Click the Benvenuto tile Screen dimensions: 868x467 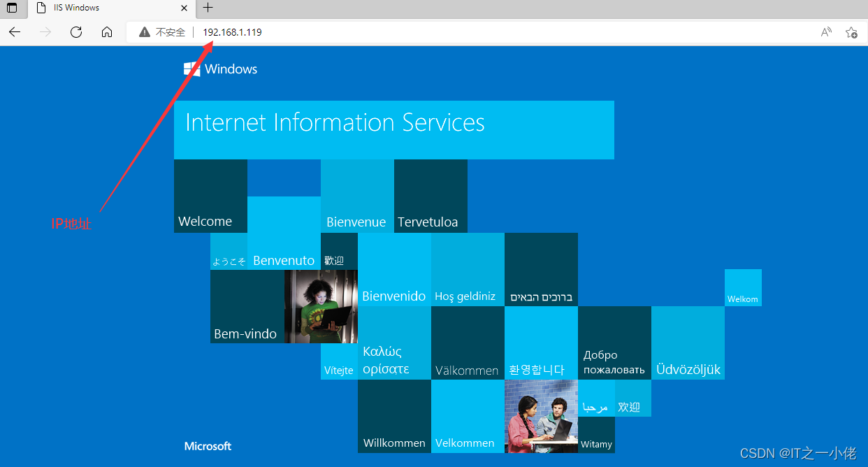pyautogui.click(x=284, y=233)
